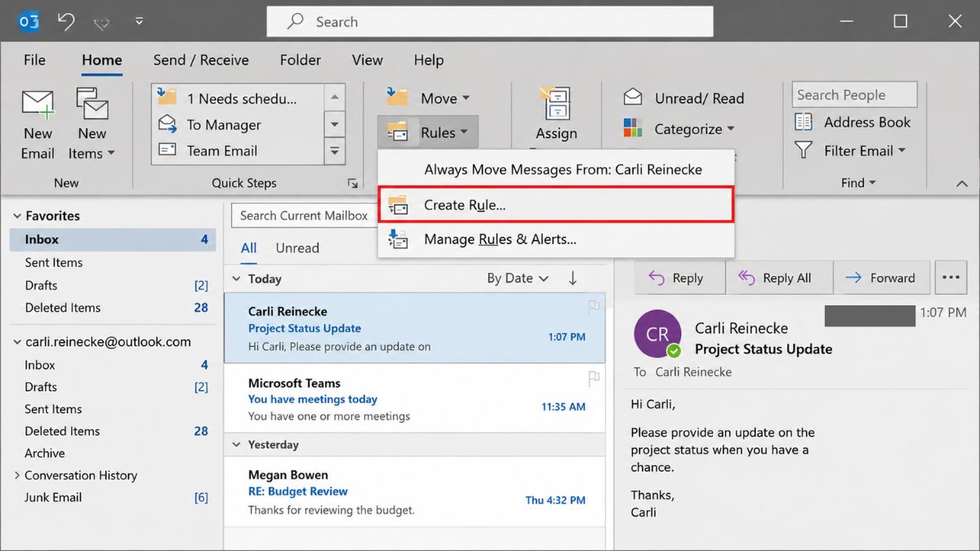Click the CR sender avatar
This screenshot has width=980, height=551.
point(657,334)
